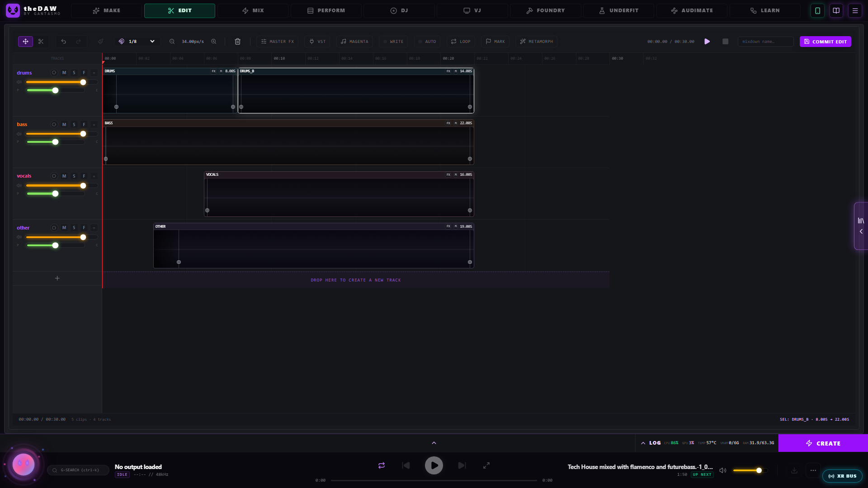Open MASTER FX settings
This screenshot has width=868, height=488.
[277, 42]
